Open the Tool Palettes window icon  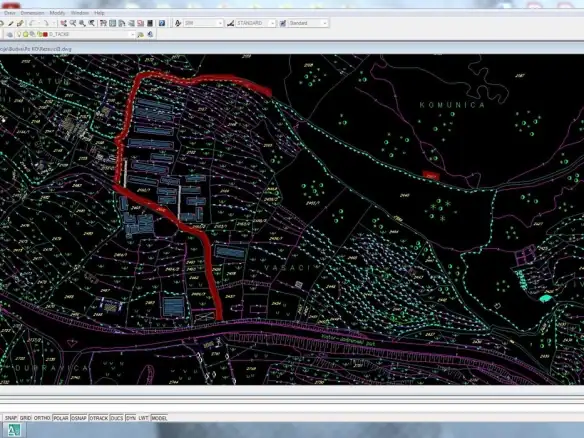[x=122, y=23]
